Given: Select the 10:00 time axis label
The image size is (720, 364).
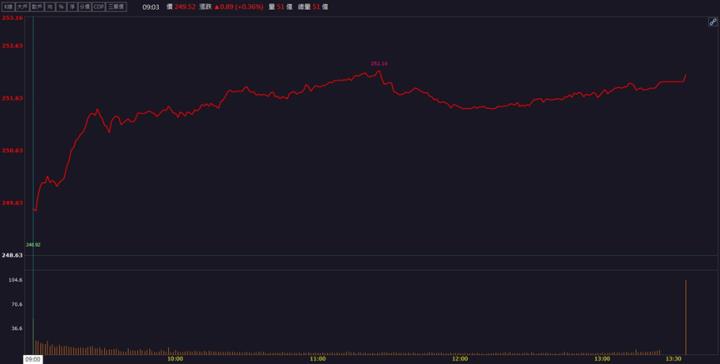Looking at the screenshot, I should click(175, 359).
